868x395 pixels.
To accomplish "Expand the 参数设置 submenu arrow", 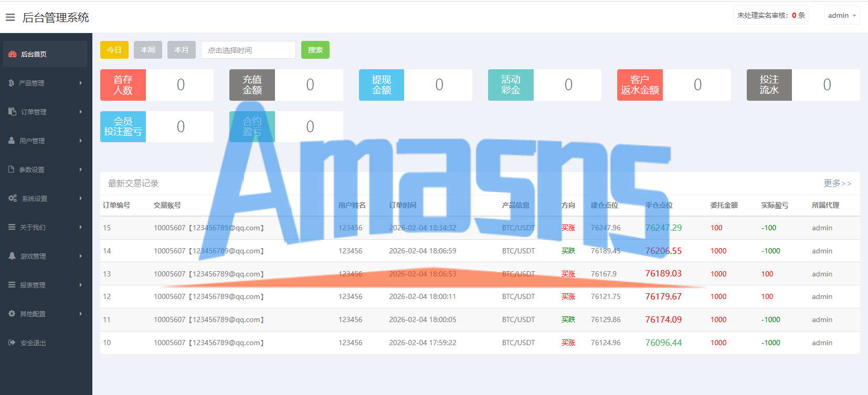I will [x=81, y=169].
